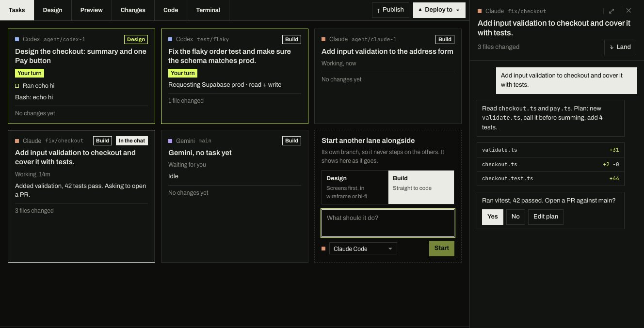This screenshot has width=644, height=328.
Task: Click 'Bash: echo hi' line
Action: point(34,97)
